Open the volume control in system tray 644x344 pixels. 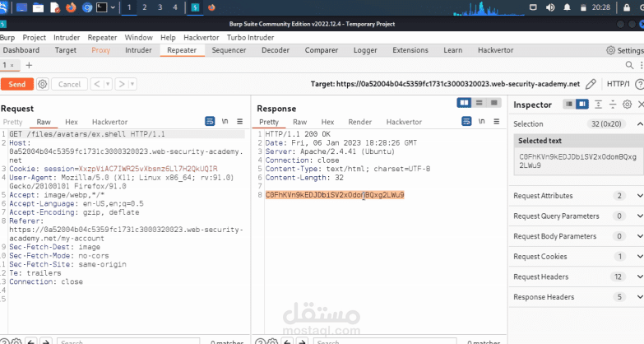[x=550, y=7]
